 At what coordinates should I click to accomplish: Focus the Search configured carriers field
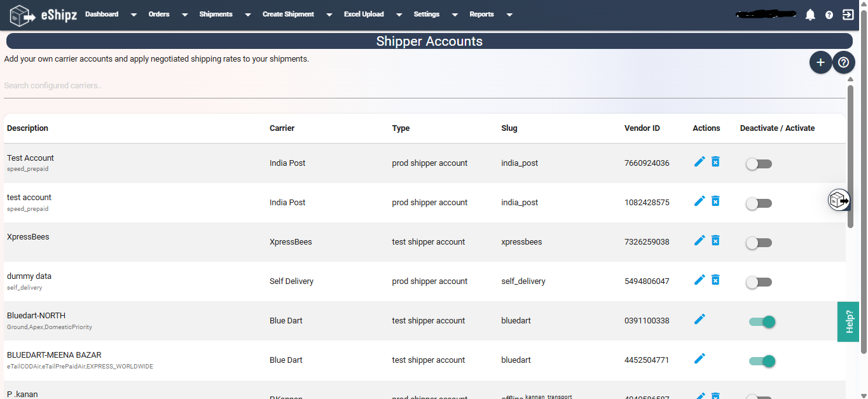coord(425,85)
